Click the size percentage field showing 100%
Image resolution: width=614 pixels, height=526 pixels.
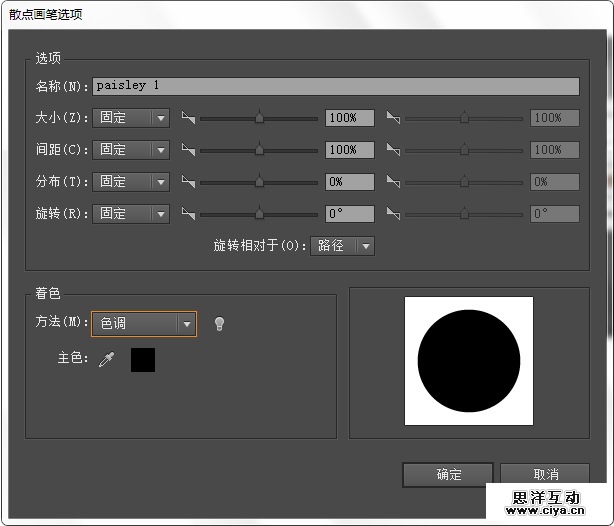click(x=349, y=118)
